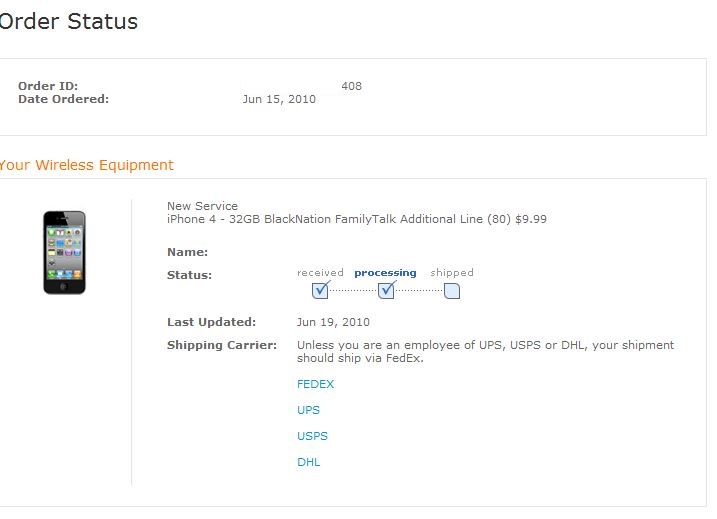The height and width of the screenshot is (519, 717).
Task: Click the Name field label
Action: [x=187, y=252]
